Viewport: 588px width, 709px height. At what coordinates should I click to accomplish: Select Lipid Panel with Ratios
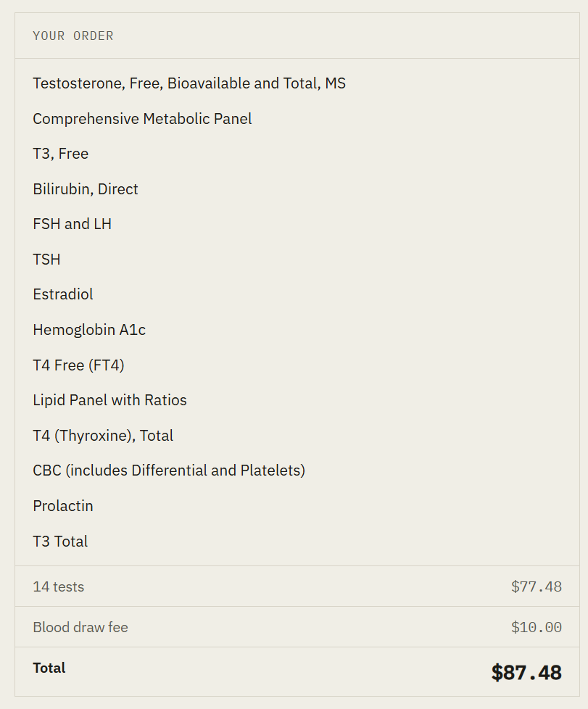(x=109, y=400)
